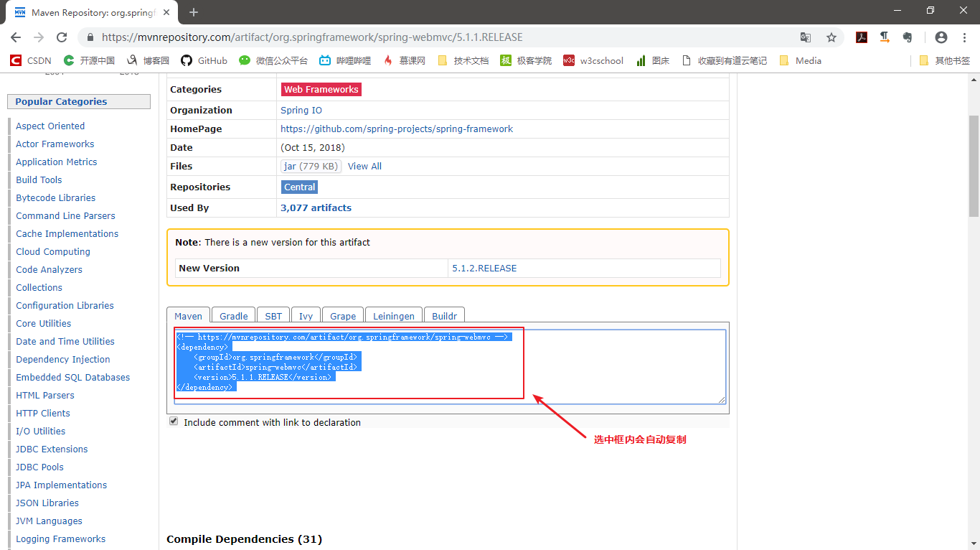Viewport: 980px width, 550px height.
Task: Open CSDN bookmark
Action: (31, 60)
